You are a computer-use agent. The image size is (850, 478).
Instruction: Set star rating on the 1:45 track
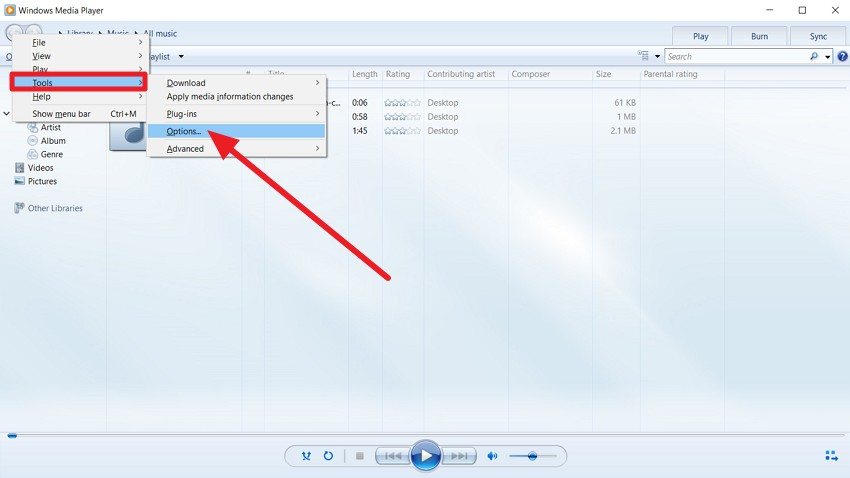402,131
